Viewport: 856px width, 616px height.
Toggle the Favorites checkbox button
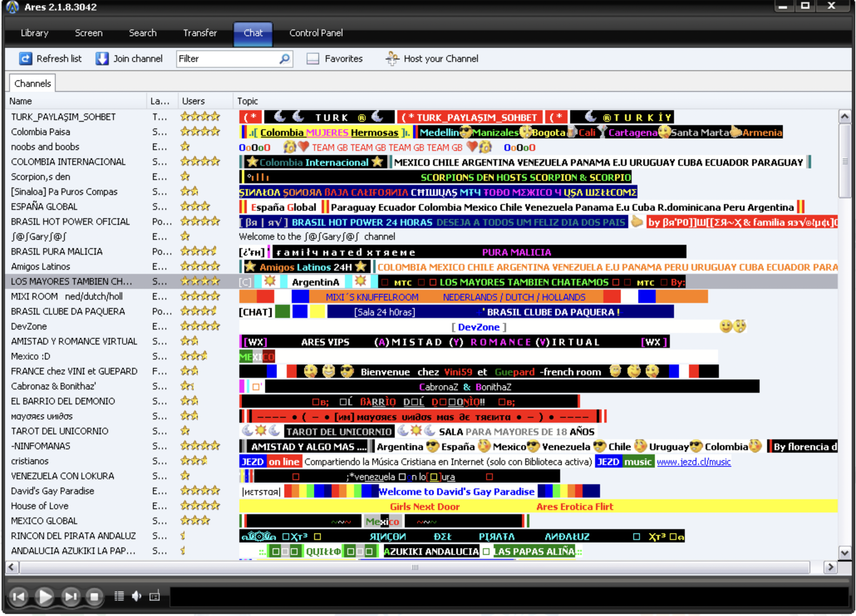[313, 59]
